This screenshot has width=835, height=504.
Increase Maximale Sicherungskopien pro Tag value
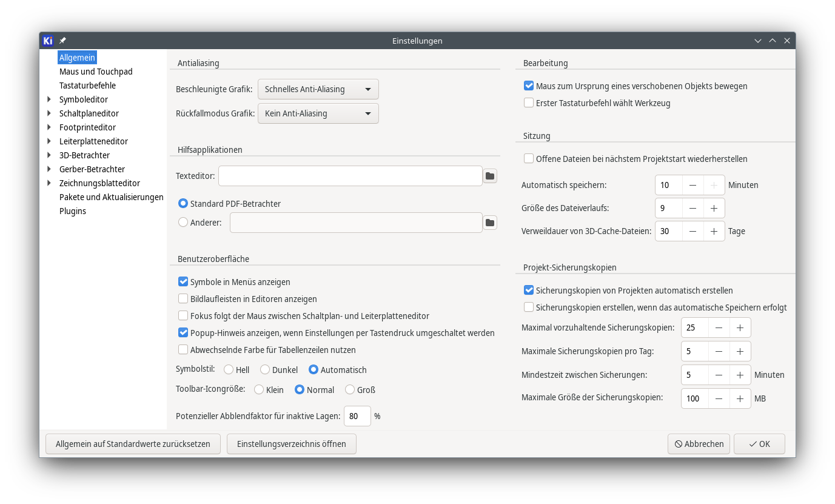(x=740, y=351)
